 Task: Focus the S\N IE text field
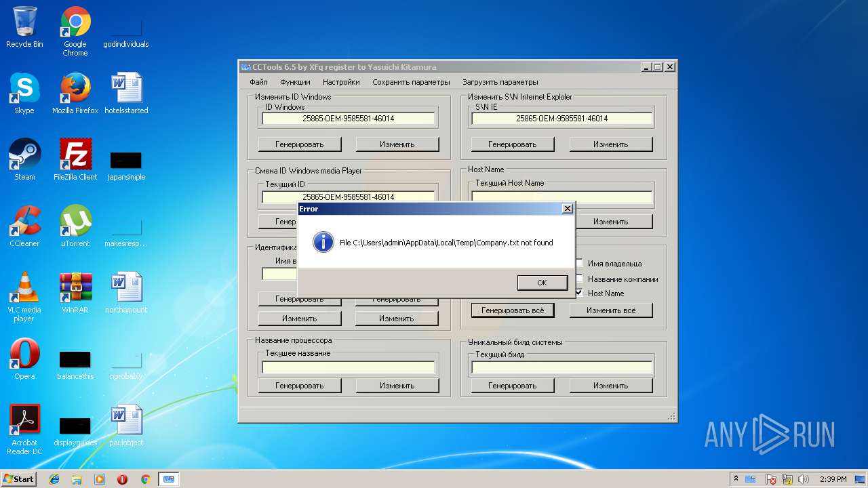561,119
